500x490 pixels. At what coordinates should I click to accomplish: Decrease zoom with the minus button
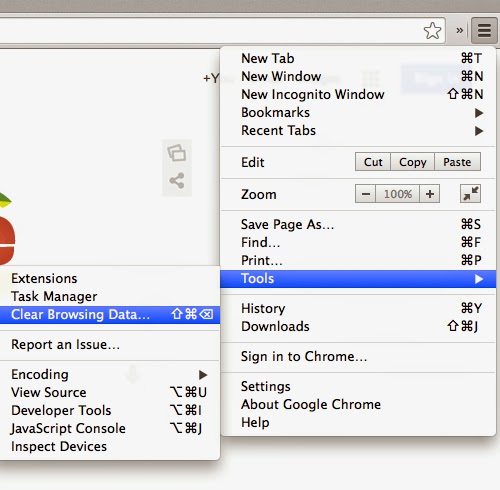[365, 194]
